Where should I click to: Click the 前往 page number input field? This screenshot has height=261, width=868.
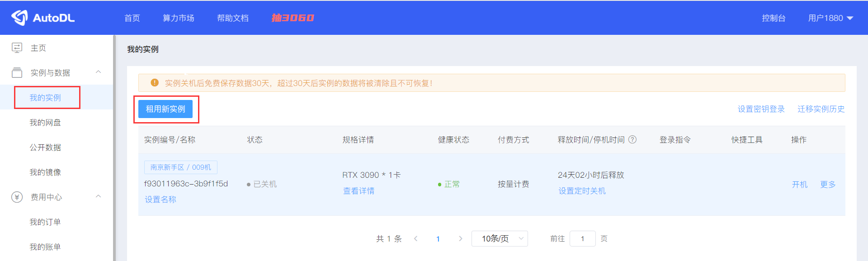point(582,238)
